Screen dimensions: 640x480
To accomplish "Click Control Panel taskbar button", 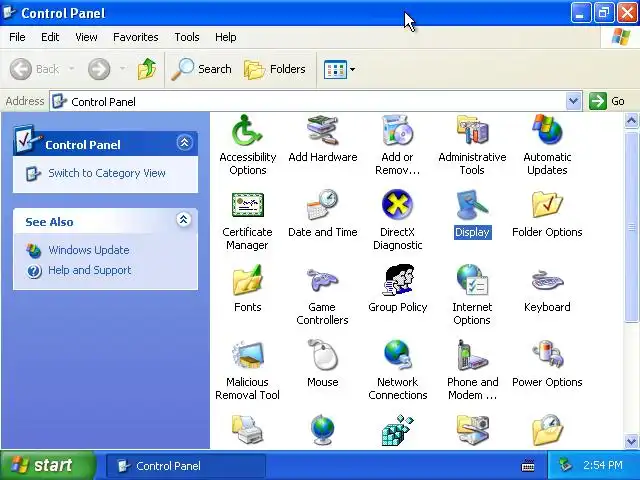I will click(x=186, y=466).
